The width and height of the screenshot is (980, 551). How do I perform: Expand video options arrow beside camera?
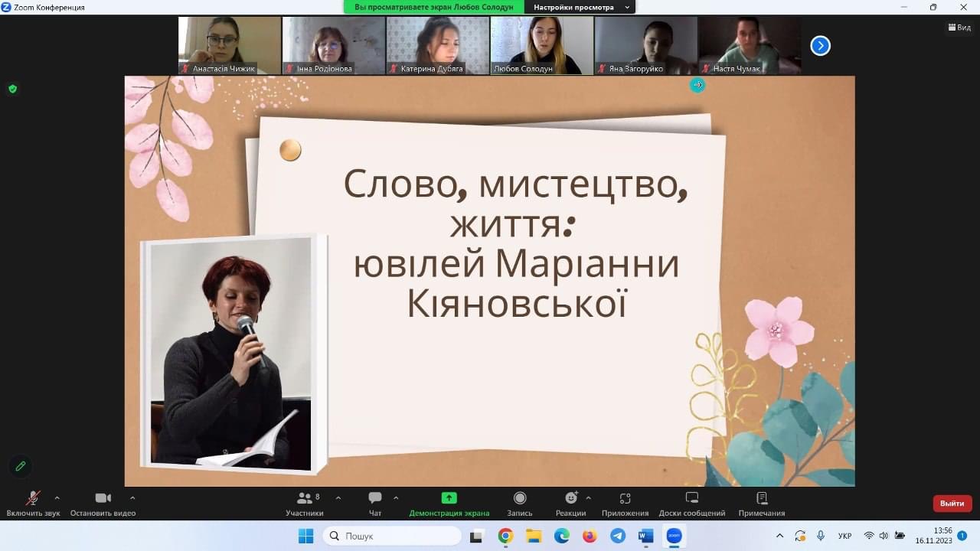pos(132,498)
